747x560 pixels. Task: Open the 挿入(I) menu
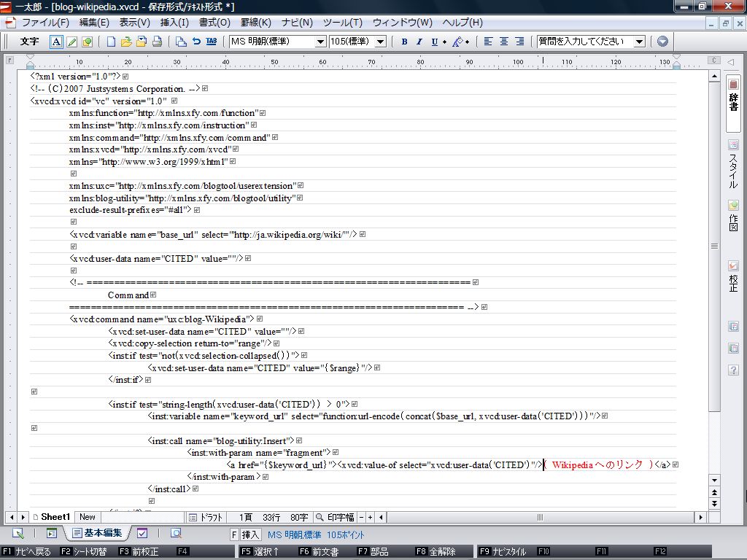174,23
